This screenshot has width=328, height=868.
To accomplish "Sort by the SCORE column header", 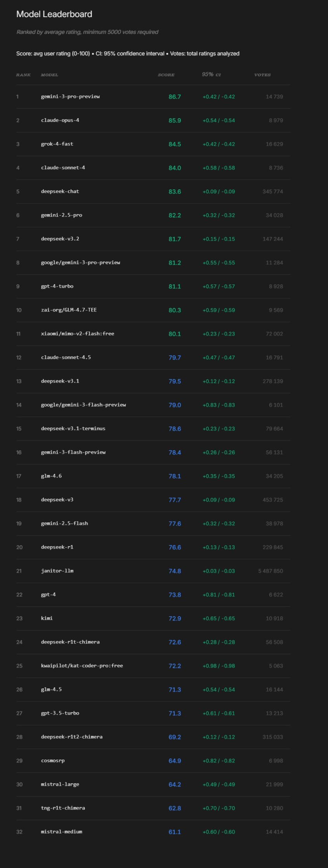I will 166,75.
